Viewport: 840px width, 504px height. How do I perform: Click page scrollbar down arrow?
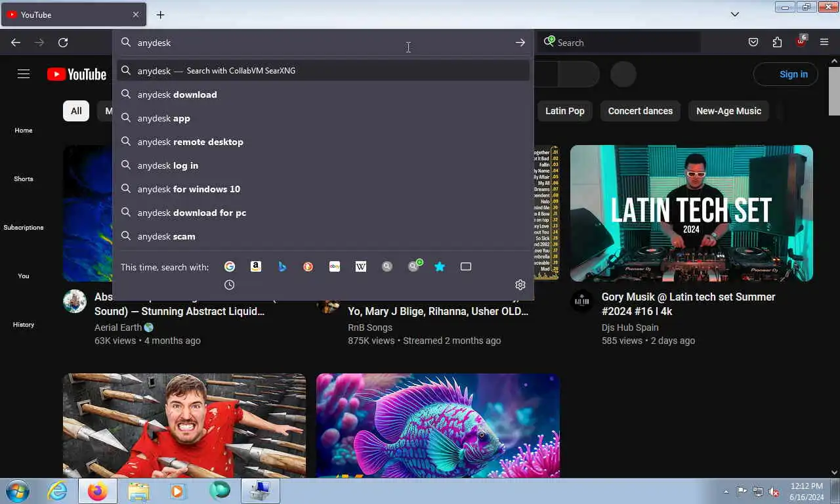(834, 472)
